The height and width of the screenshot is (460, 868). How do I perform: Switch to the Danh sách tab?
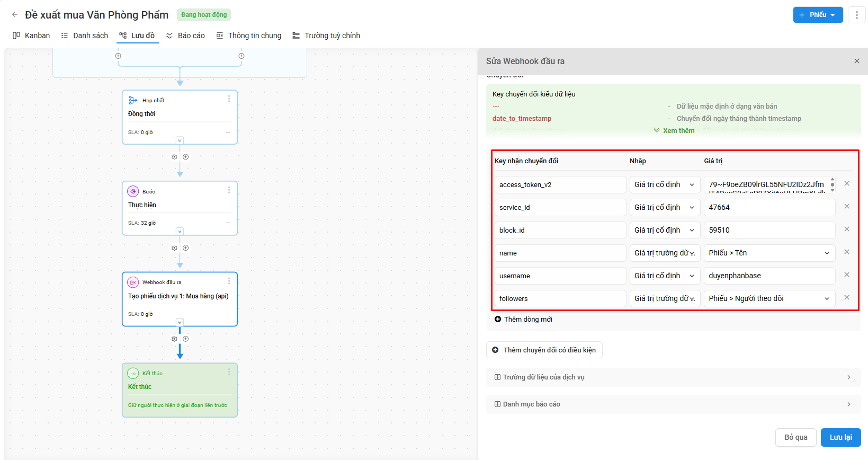pyautogui.click(x=85, y=36)
